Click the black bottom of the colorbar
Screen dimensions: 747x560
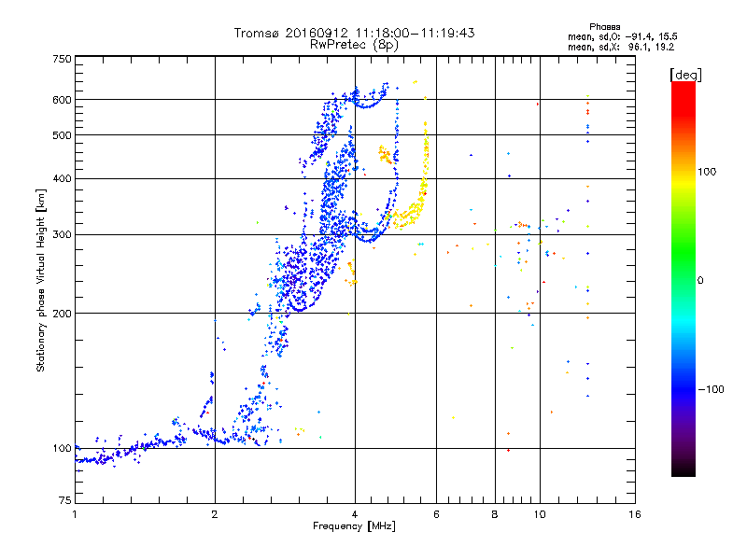[x=684, y=469]
